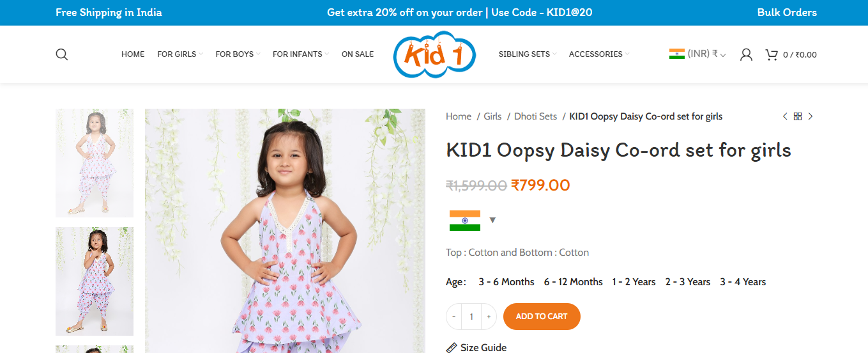Click the Add to Cart button
868x353 pixels.
542,317
